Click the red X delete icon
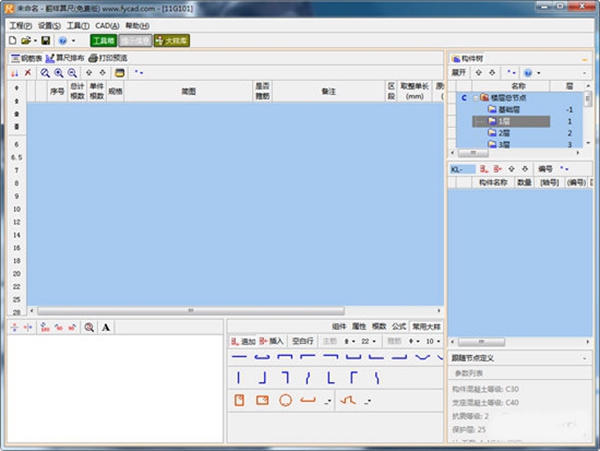600x451 pixels. [x=28, y=73]
